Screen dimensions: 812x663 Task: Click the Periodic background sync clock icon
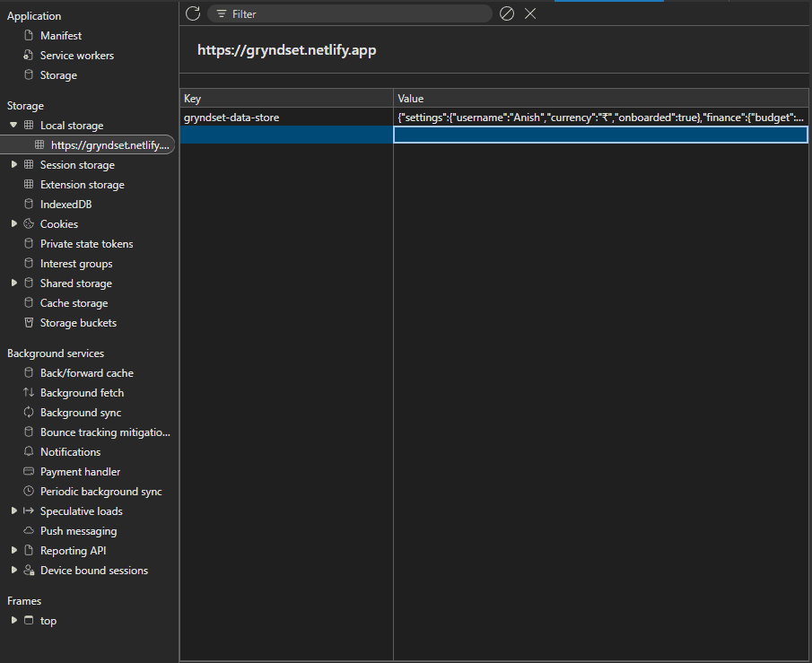(x=29, y=491)
